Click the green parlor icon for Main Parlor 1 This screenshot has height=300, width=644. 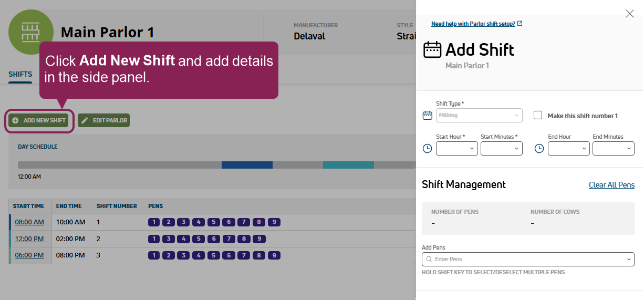pos(31,32)
